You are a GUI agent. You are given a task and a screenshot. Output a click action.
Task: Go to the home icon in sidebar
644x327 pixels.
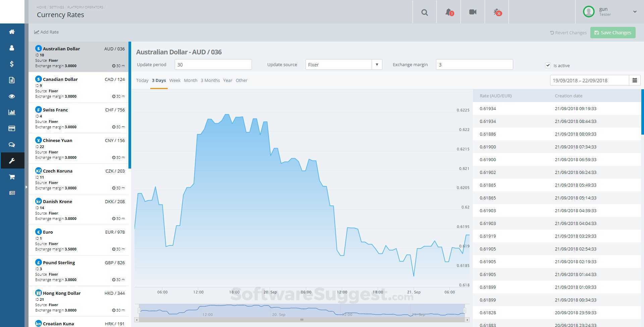coord(12,32)
